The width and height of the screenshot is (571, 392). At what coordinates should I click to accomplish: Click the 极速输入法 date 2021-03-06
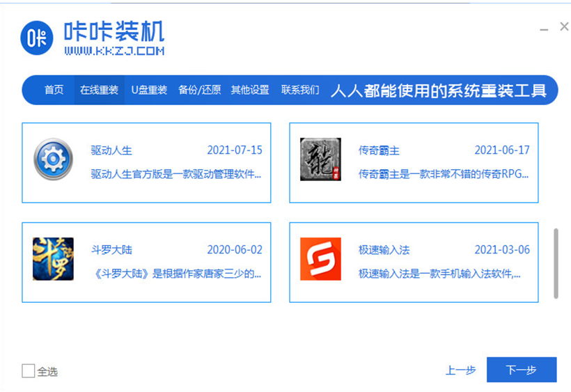pyautogui.click(x=501, y=250)
